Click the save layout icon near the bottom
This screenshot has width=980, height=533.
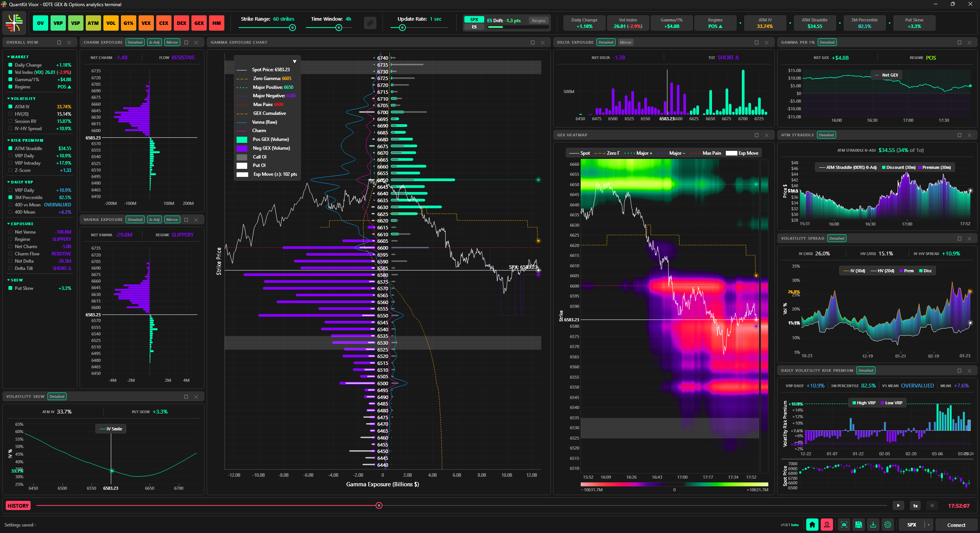[858, 525]
